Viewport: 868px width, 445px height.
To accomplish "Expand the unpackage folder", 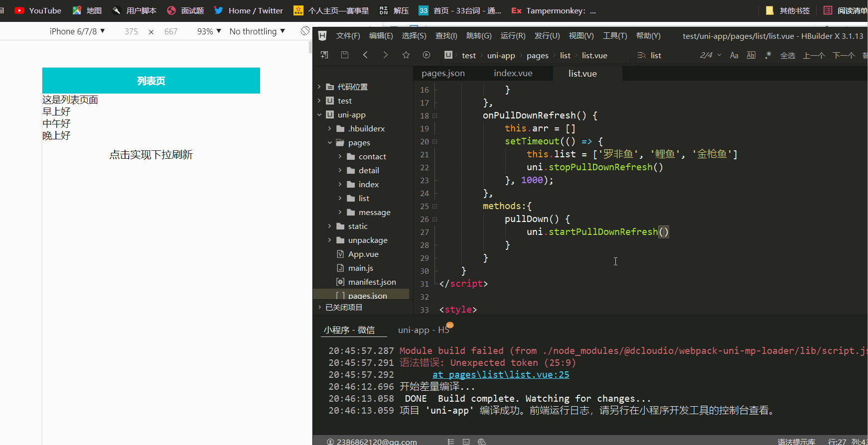I will pyautogui.click(x=329, y=240).
